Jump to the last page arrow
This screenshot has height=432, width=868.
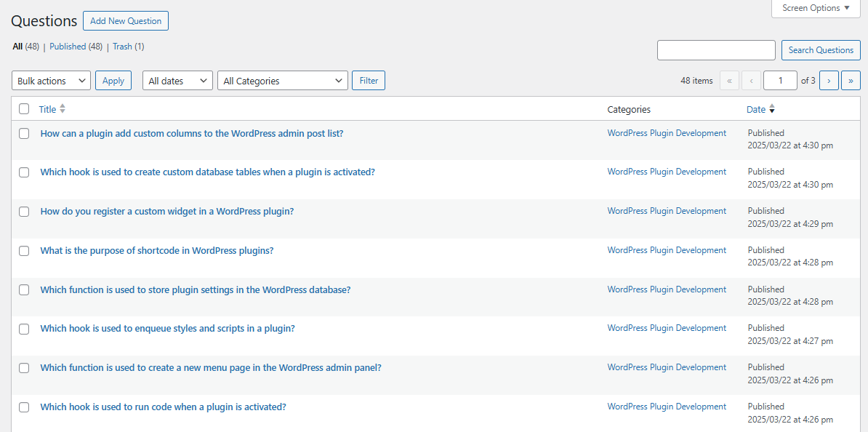[x=851, y=81]
